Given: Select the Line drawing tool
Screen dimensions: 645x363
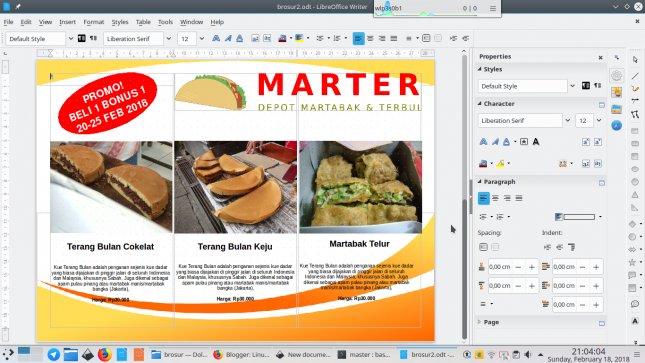Looking at the screenshot, I should click(635, 76).
